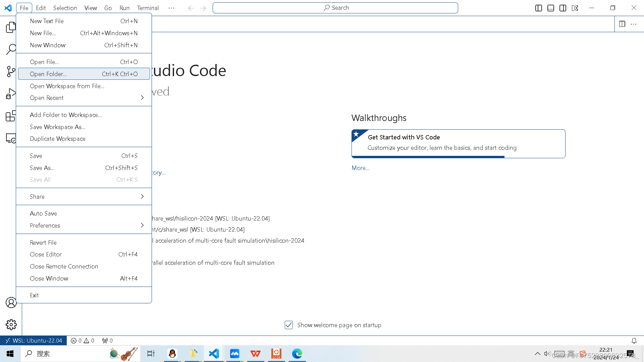Screen dimensions: 644x362
Task: Select Save Workspace As menu item
Action: click(x=57, y=127)
